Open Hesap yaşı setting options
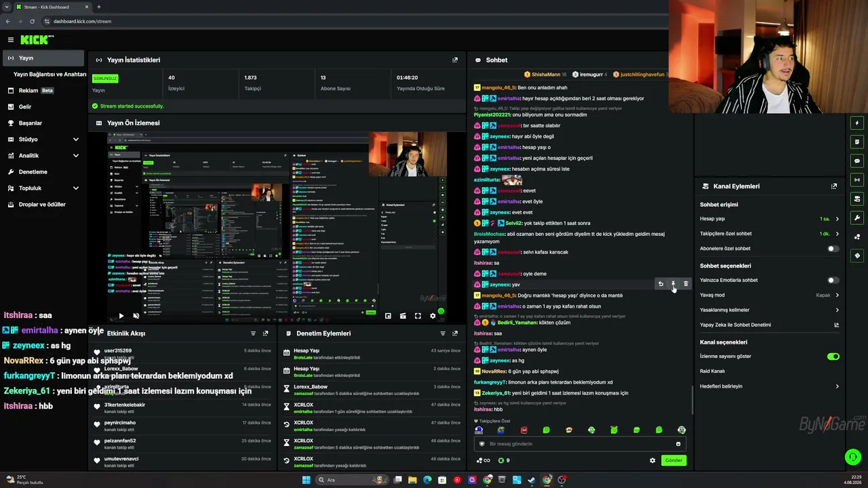Image resolution: width=868 pixels, height=488 pixels. (x=770, y=219)
